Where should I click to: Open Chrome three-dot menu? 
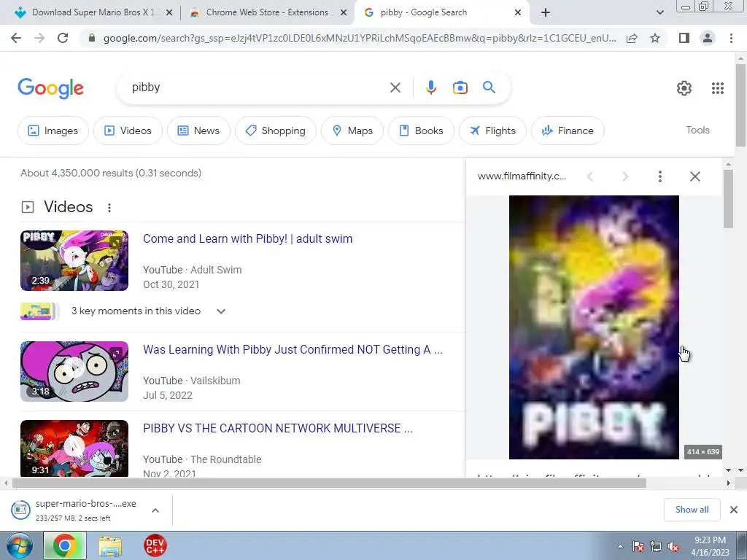[x=731, y=38]
